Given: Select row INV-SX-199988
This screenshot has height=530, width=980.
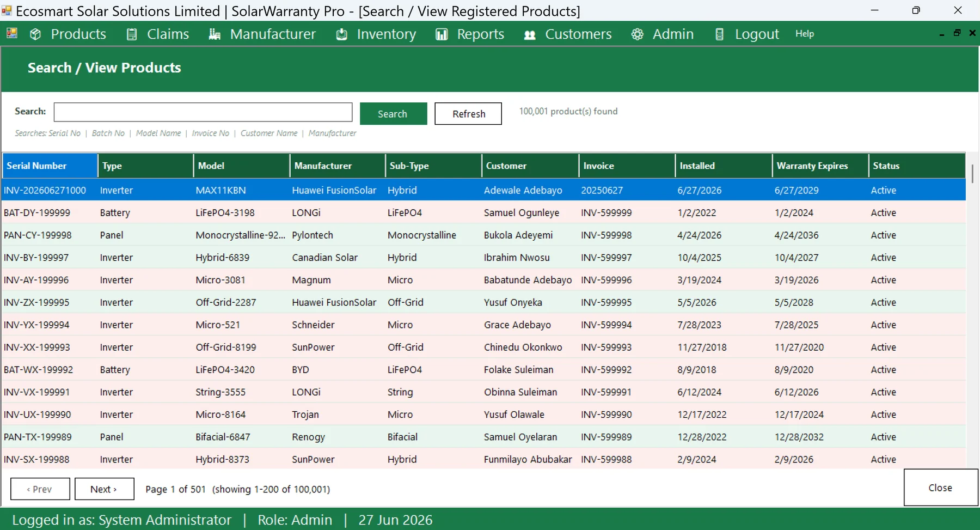Looking at the screenshot, I should point(484,459).
